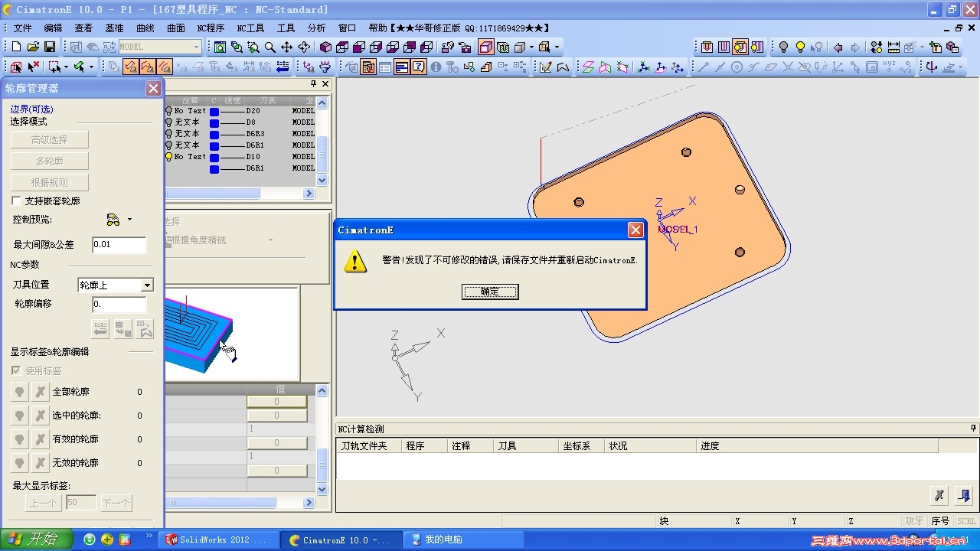Select the Rotate view tool
This screenshot has height=551, width=980.
[x=303, y=47]
